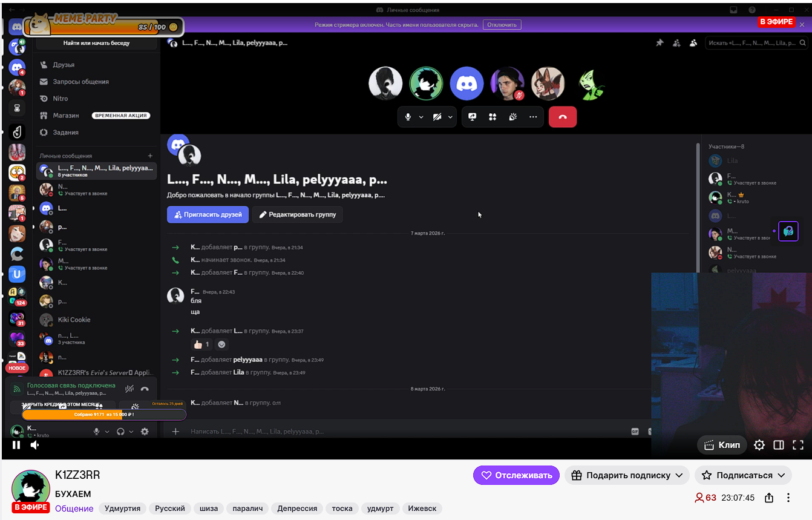The image size is (812, 520).
Task: Open the inbox icon in the title bar
Action: (x=733, y=10)
